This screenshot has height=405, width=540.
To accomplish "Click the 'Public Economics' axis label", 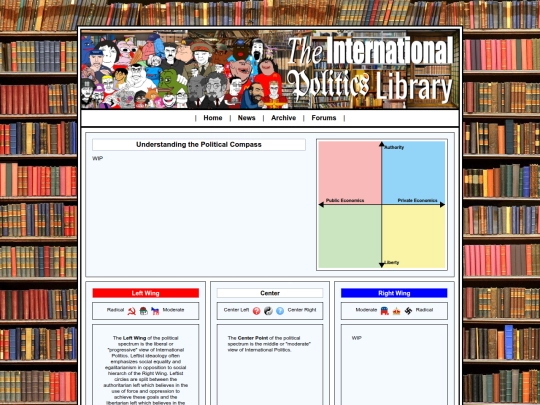I will tap(345, 200).
